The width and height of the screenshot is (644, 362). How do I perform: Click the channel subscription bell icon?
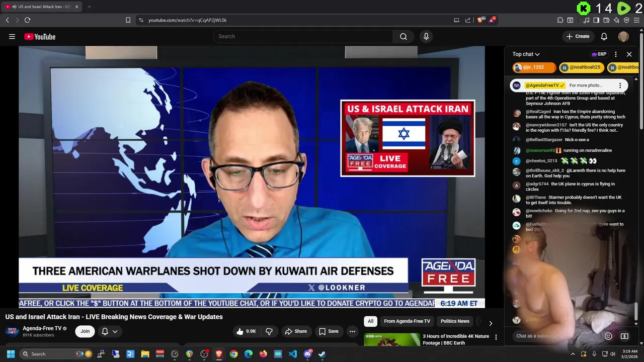click(x=105, y=331)
